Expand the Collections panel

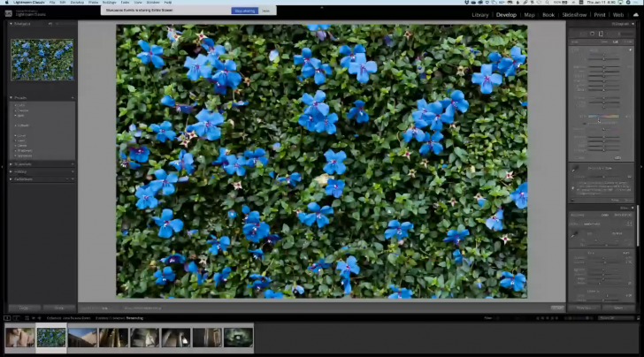[11, 179]
